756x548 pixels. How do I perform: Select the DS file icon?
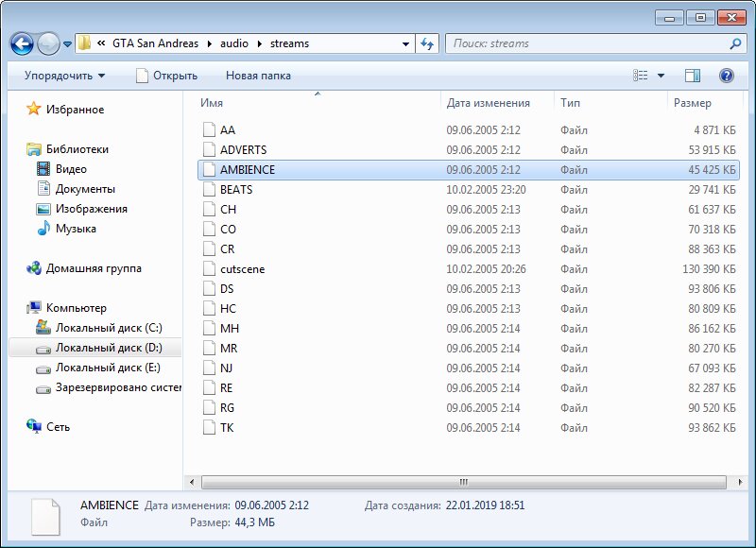pos(209,288)
